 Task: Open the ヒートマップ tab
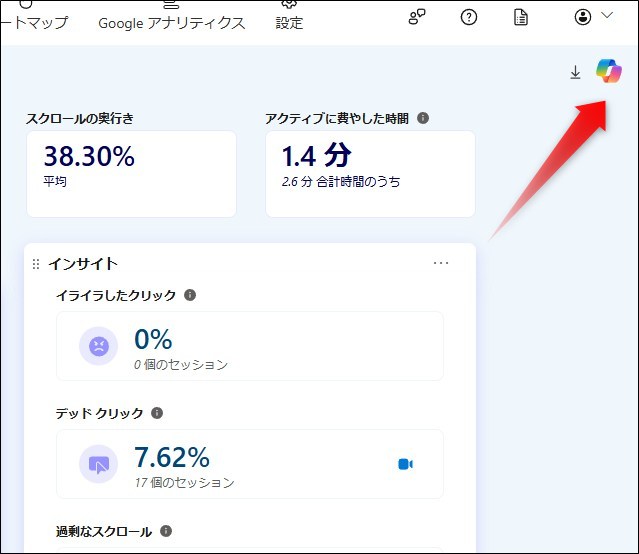34,23
